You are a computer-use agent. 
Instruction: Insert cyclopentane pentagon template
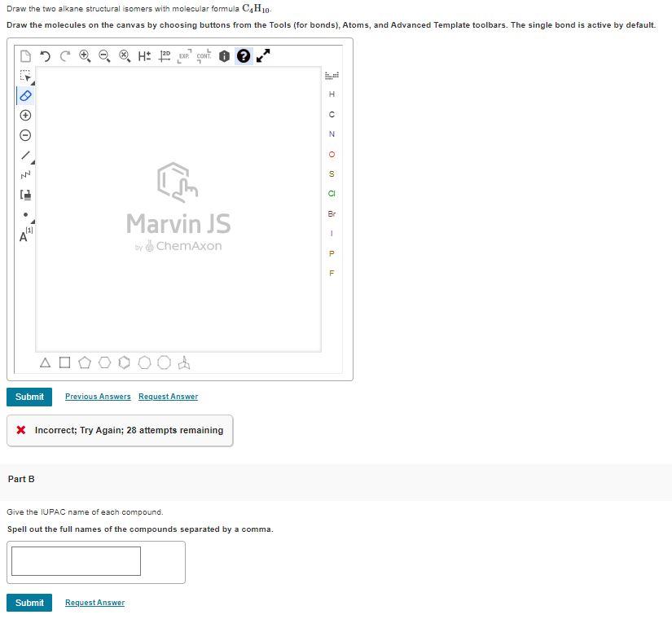(85, 362)
